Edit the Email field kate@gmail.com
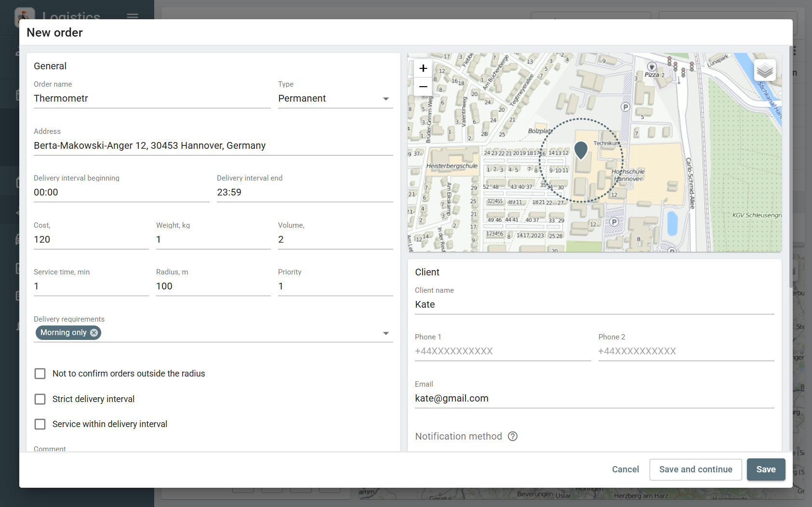Viewport: 812px width, 507px height. point(595,398)
